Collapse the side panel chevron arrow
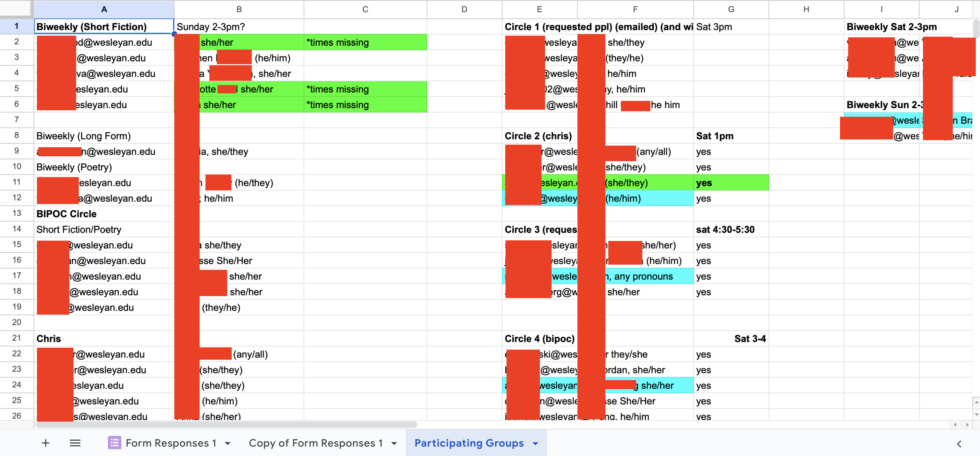This screenshot has width=980, height=456. click(959, 444)
